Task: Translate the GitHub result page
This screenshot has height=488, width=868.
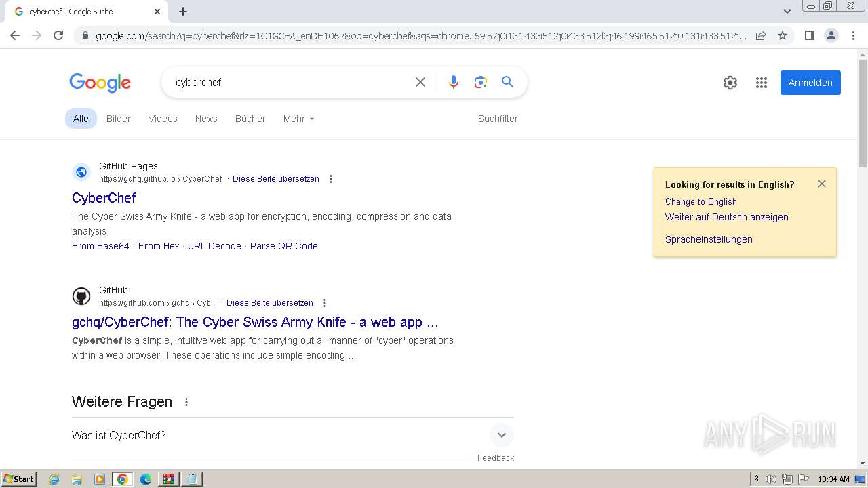Action: tap(270, 303)
